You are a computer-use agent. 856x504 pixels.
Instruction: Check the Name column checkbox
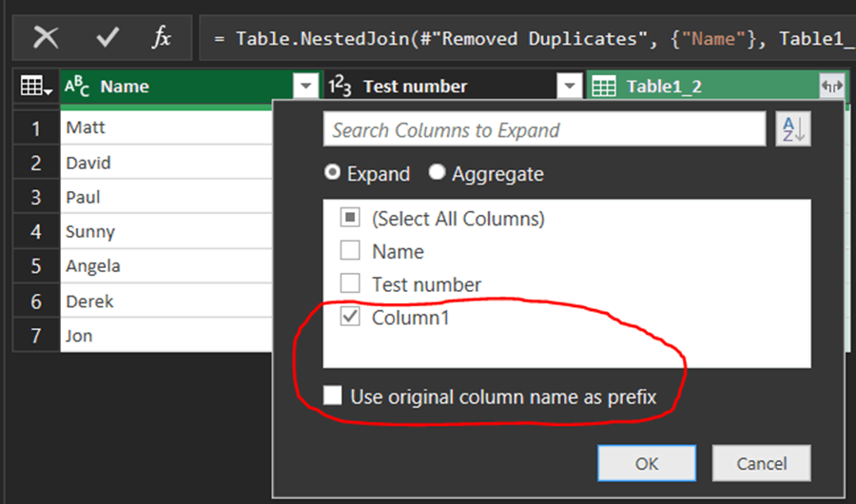point(350,251)
